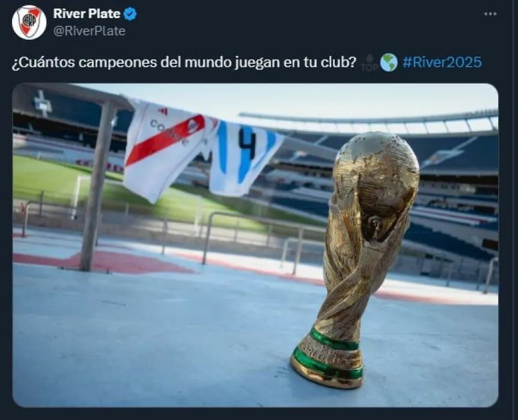Open the three-dot more options menu
This screenshot has width=518, height=420.
click(490, 14)
